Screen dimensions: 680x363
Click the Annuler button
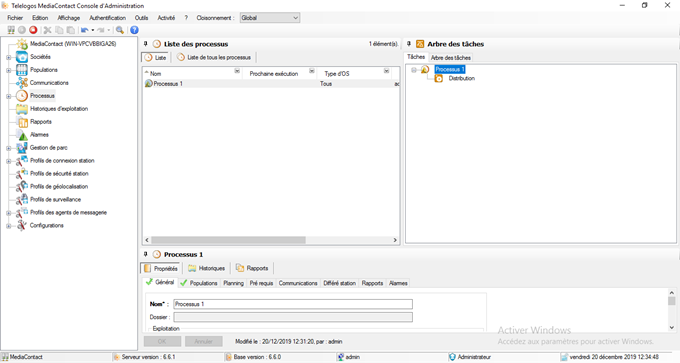(203, 341)
